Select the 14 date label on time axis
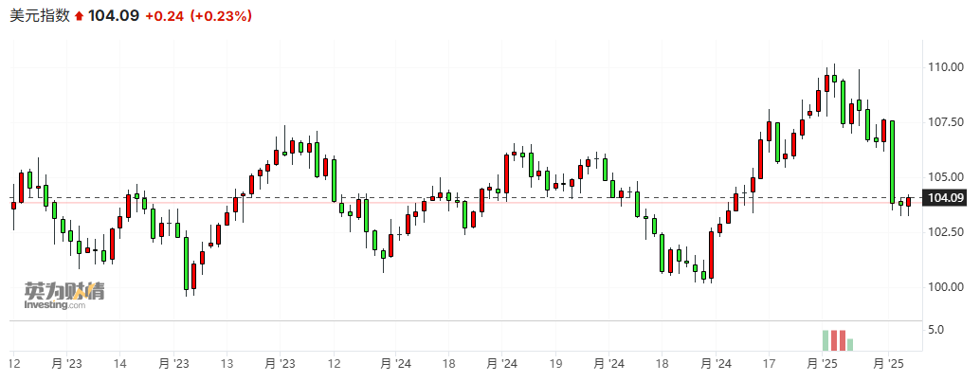Viewport: 980px width, 382px height. (120, 364)
